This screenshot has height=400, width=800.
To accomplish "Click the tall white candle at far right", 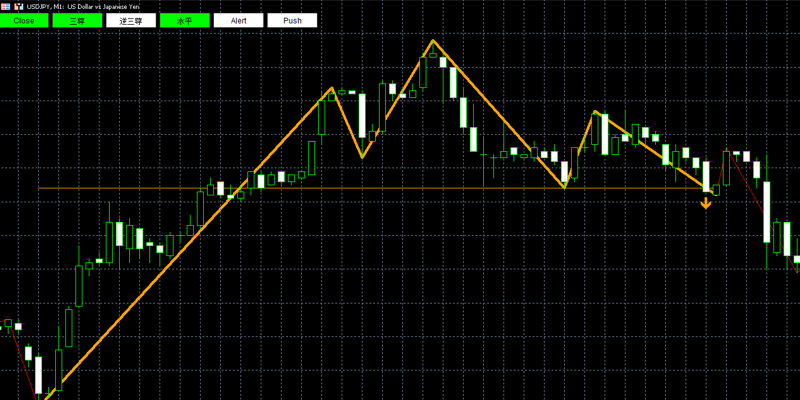I will [x=767, y=211].
